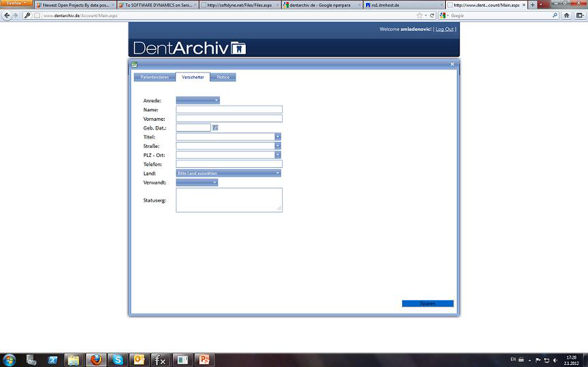Open the fx application taskbar icon
Image resolution: width=588 pixels, height=367 pixels.
(161, 360)
